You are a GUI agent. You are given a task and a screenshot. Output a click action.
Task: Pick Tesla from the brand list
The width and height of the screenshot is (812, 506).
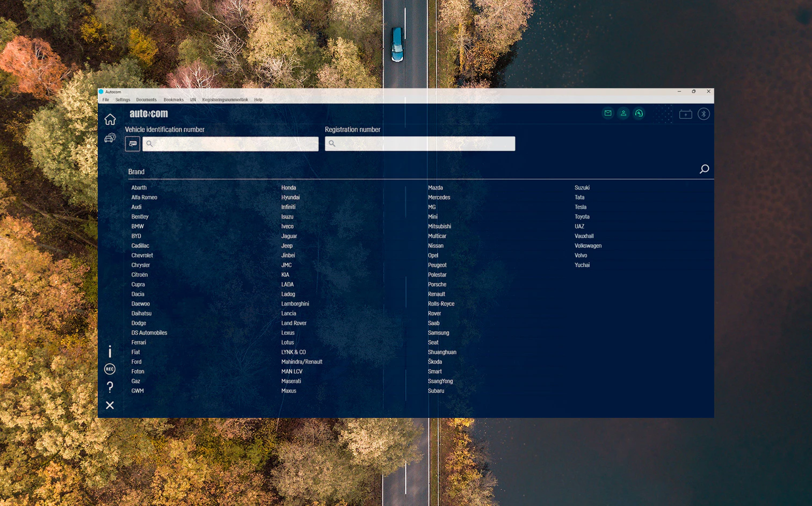(x=581, y=207)
